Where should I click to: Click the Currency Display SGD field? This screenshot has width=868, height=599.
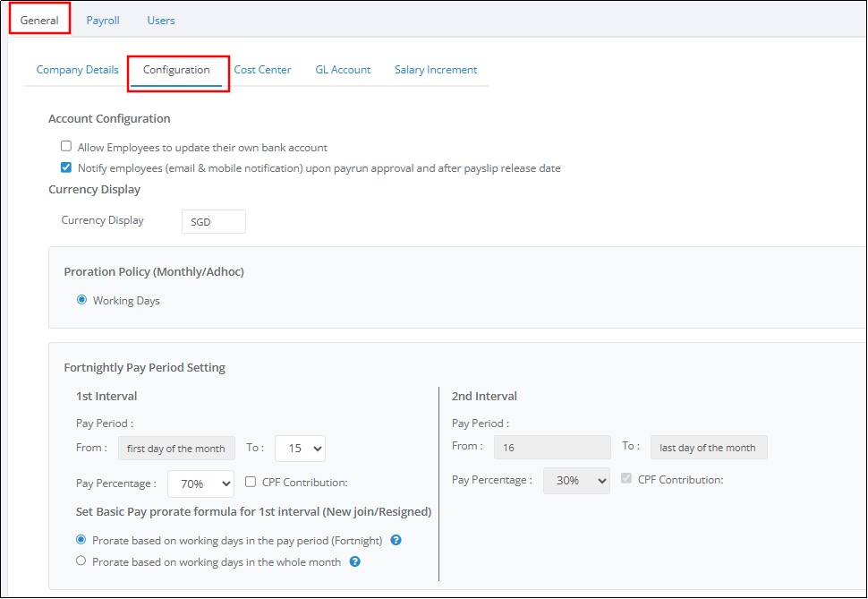[214, 222]
